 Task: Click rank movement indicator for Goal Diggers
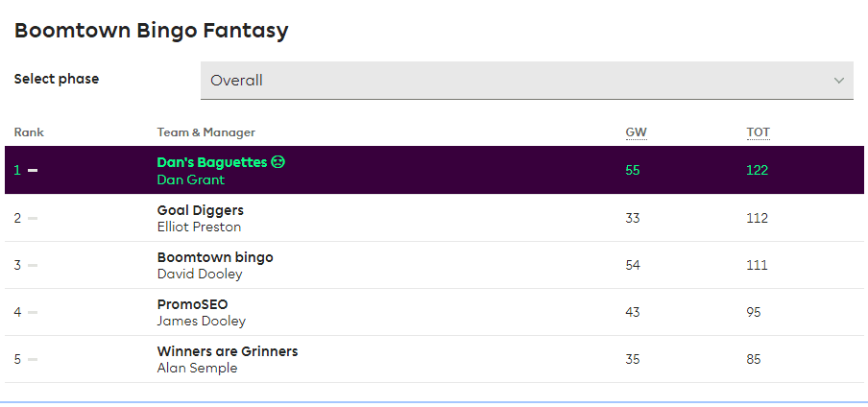[x=33, y=218]
